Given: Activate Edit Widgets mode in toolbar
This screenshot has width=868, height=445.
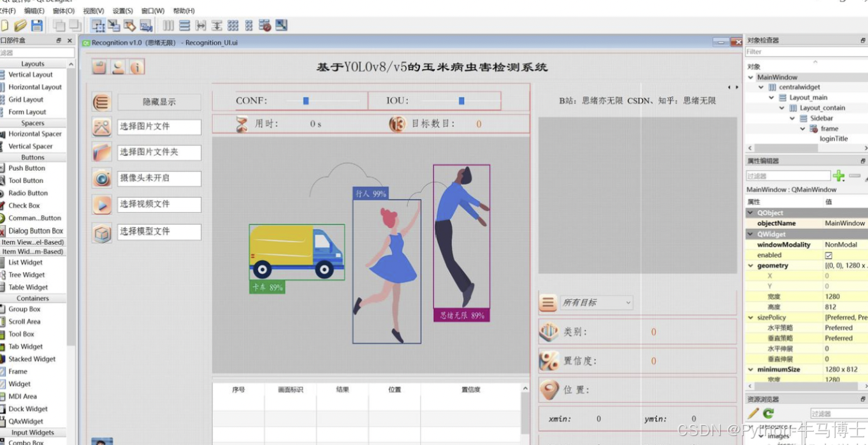Looking at the screenshot, I should point(98,26).
